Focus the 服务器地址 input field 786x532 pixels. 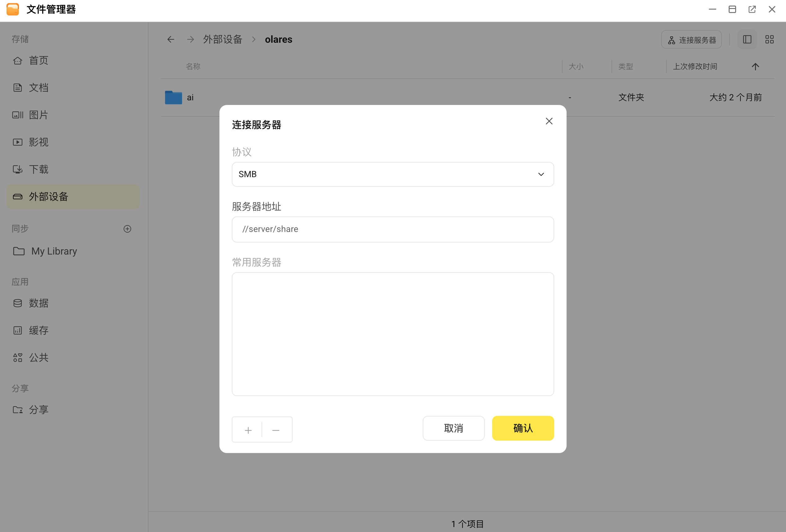[393, 229]
